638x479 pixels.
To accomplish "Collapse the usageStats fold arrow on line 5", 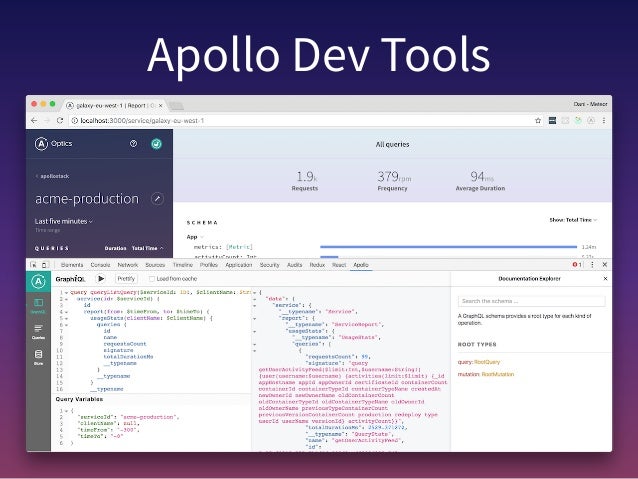I will tap(66, 318).
